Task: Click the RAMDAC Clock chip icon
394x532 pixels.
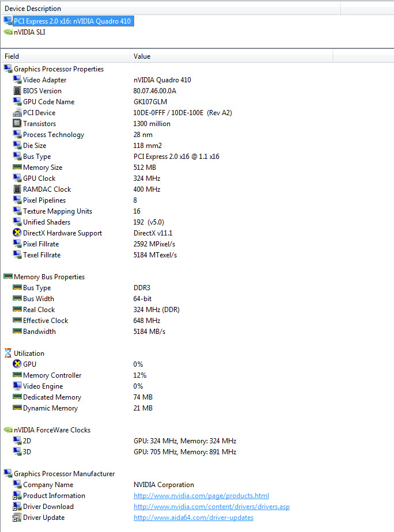Action: (17, 189)
